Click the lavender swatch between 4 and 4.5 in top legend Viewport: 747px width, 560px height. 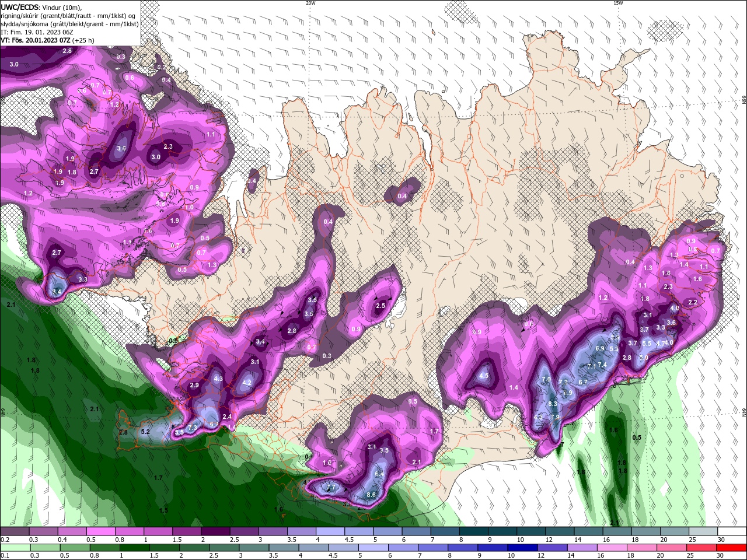click(x=330, y=531)
